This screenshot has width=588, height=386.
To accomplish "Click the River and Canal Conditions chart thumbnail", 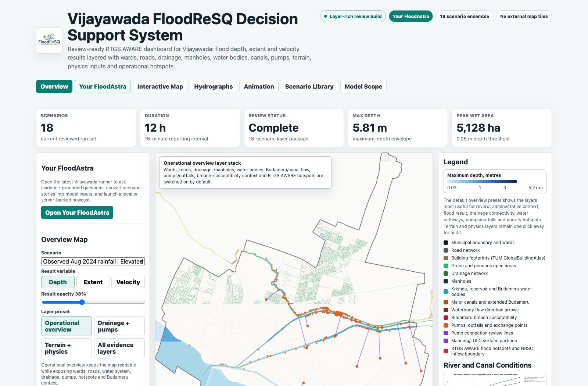I will pyautogui.click(x=495, y=379).
